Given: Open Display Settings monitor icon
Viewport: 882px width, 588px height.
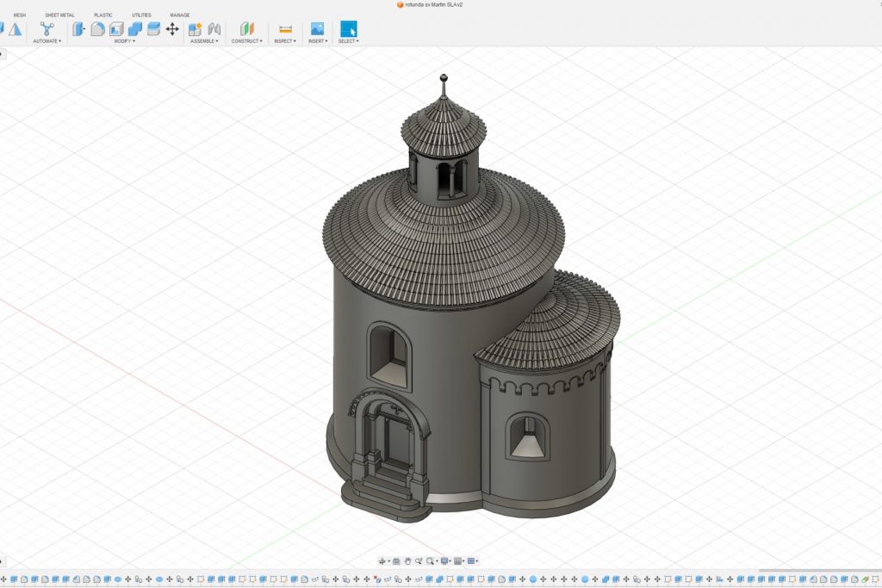Looking at the screenshot, I should 444,561.
